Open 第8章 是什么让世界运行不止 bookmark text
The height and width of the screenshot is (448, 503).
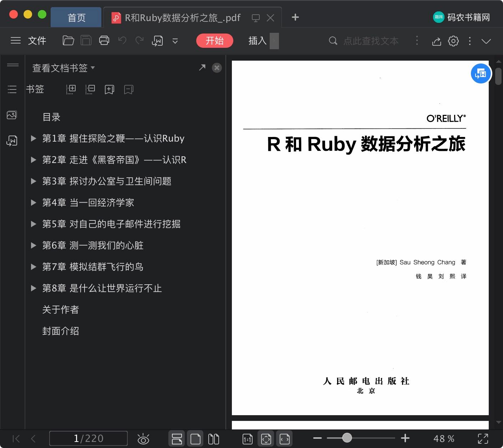click(102, 288)
